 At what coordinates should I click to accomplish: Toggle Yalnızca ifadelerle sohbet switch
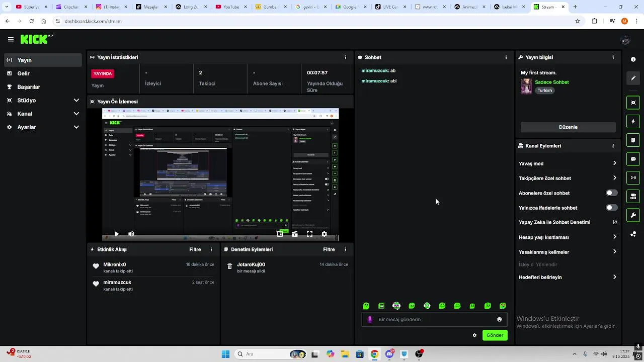tap(612, 208)
